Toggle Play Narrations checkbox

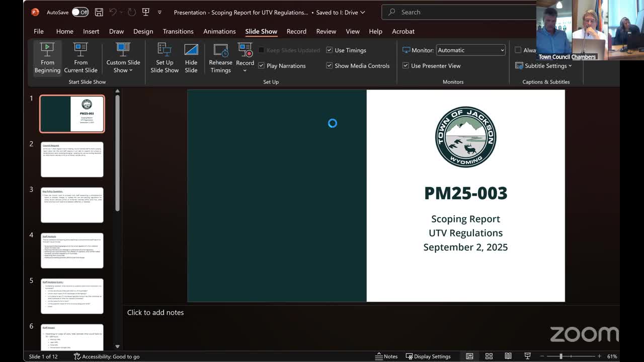click(261, 66)
